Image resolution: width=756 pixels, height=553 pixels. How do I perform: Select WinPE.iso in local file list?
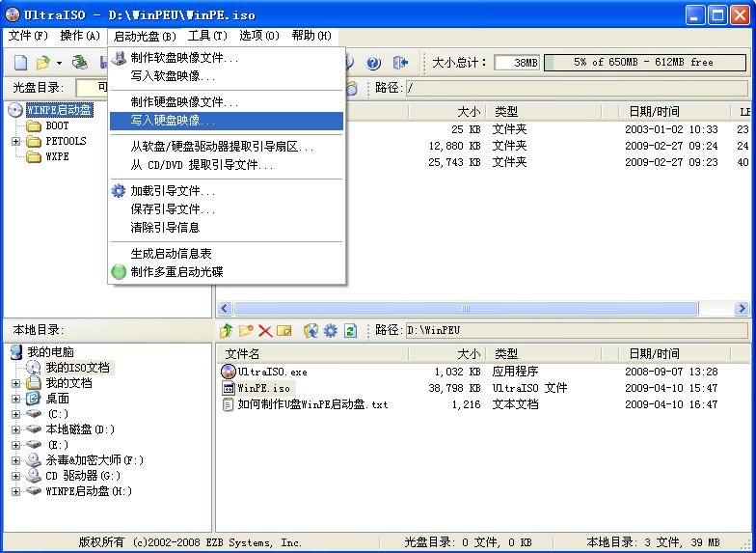[x=263, y=388]
